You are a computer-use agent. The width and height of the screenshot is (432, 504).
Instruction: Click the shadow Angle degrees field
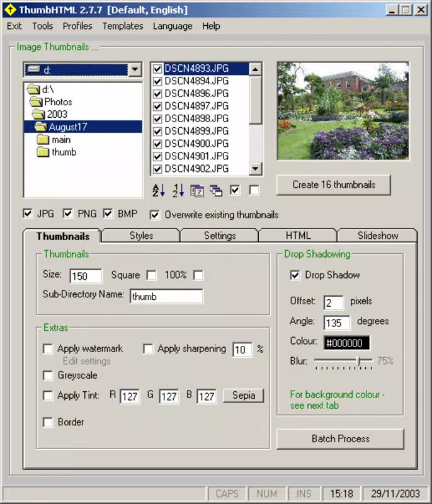tap(337, 323)
